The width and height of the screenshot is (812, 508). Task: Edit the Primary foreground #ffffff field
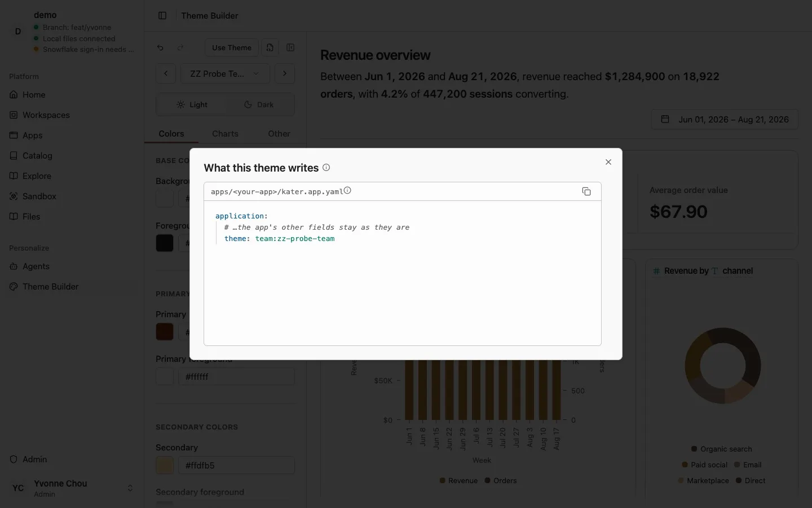point(236,376)
